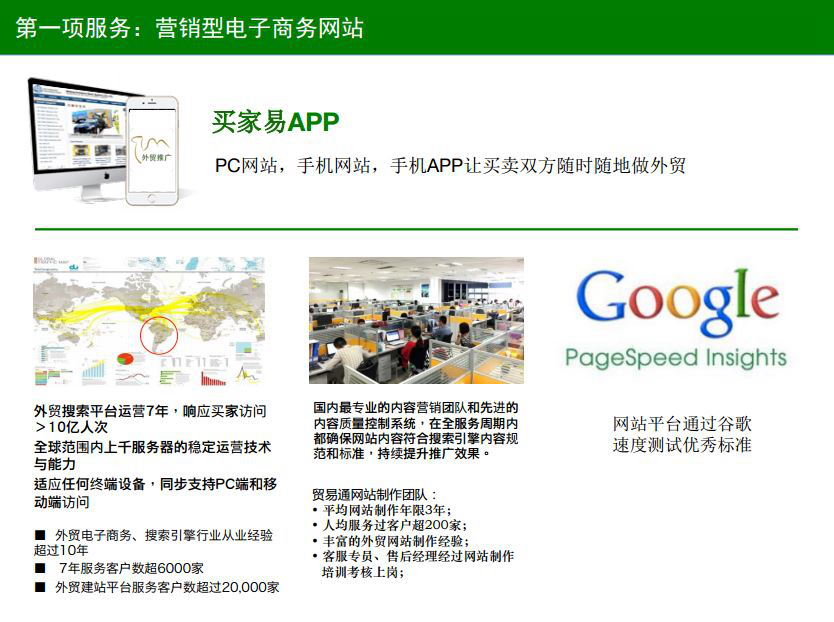The height and width of the screenshot is (622, 834).
Task: Select the 买家易APP heading
Action: pyautogui.click(x=275, y=122)
